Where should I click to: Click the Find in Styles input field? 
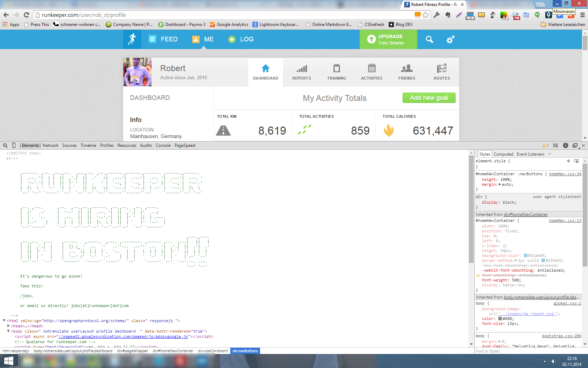(528, 351)
